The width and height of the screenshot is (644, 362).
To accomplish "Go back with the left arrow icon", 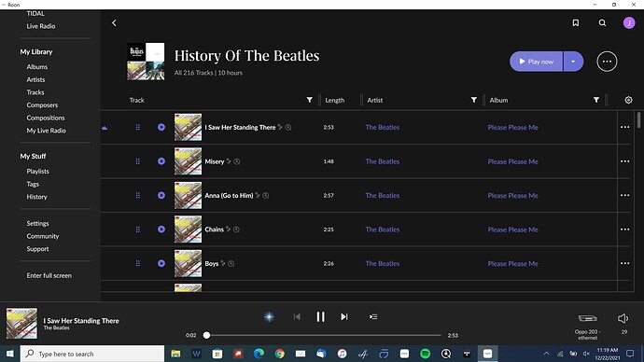I will (114, 23).
